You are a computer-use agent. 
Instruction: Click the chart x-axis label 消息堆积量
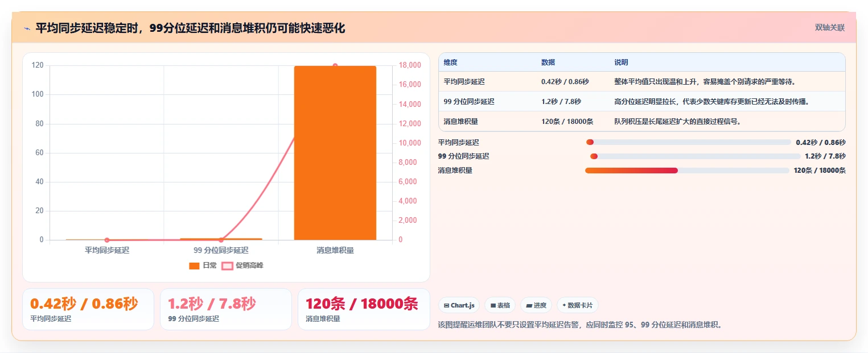point(335,250)
